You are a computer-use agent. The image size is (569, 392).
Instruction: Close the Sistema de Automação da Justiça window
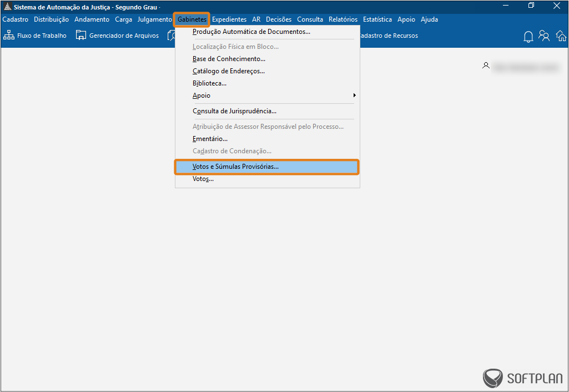pyautogui.click(x=557, y=6)
